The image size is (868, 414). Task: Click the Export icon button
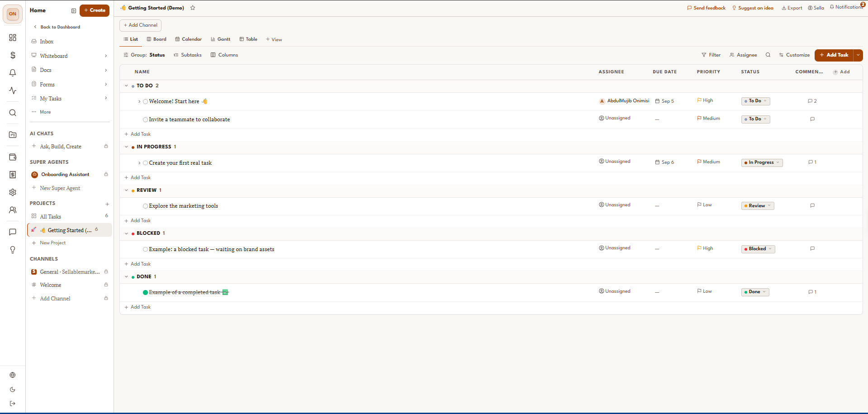[792, 8]
